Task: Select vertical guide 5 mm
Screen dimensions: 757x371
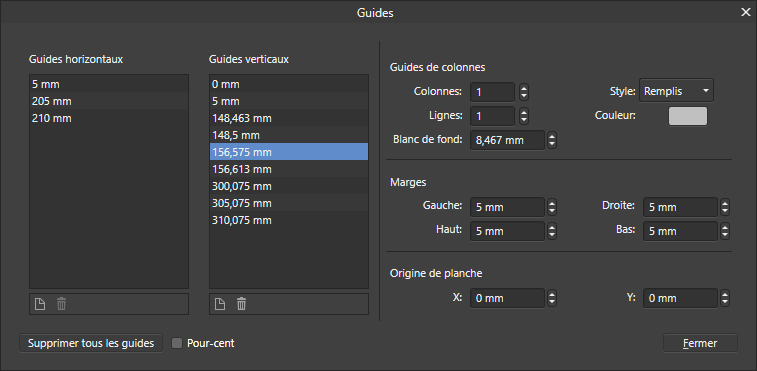Action: [x=289, y=101]
